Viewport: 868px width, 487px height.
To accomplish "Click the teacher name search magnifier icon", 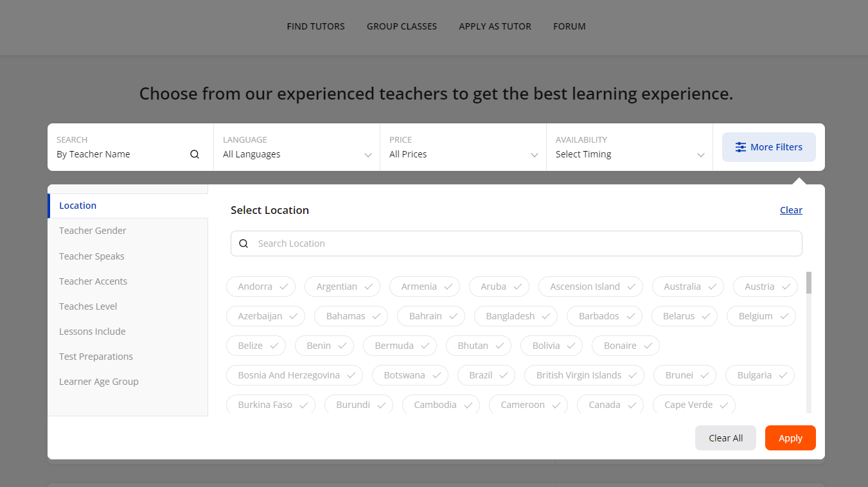I will 195,154.
